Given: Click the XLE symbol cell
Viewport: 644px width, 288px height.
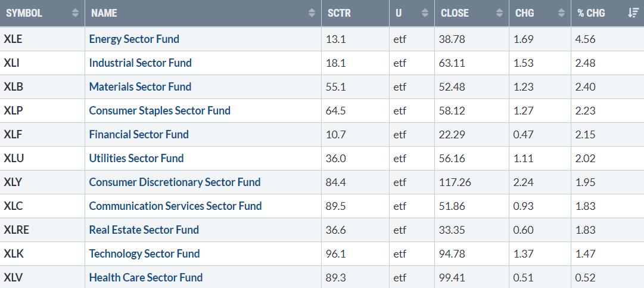Looking at the screenshot, I should tap(13, 39).
